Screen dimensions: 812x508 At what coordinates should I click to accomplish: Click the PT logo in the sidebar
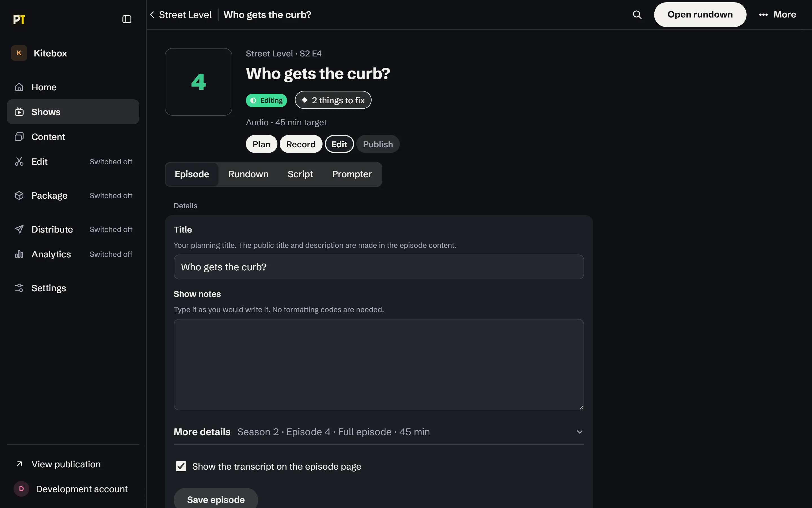pyautogui.click(x=19, y=19)
